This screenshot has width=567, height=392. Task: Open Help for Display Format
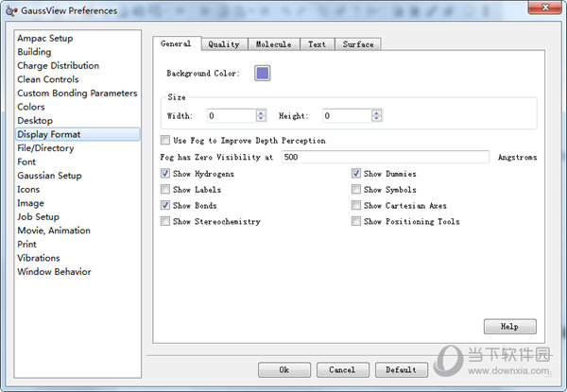pyautogui.click(x=510, y=327)
